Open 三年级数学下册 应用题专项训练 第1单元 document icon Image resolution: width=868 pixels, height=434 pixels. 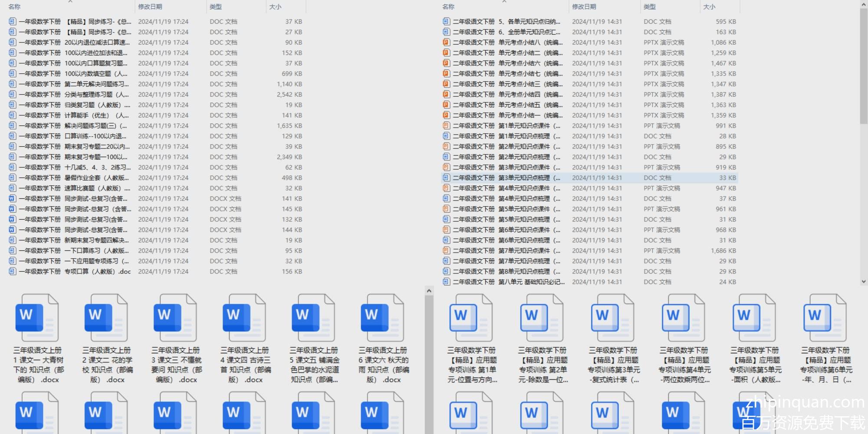[x=471, y=318]
